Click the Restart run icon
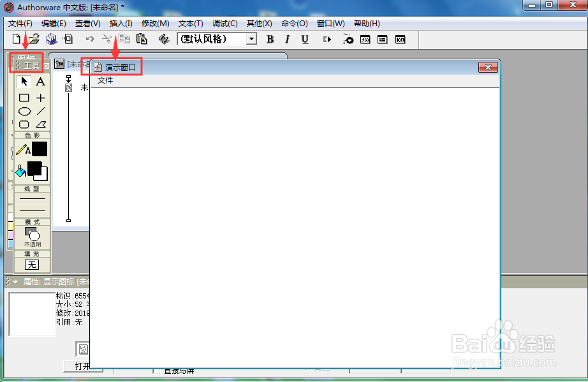 pos(327,40)
